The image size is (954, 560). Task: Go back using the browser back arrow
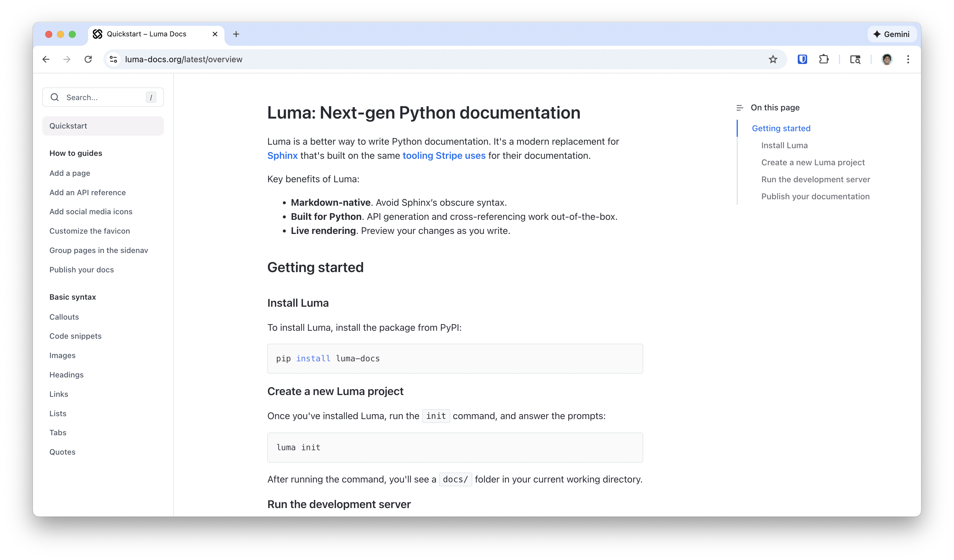(x=46, y=59)
